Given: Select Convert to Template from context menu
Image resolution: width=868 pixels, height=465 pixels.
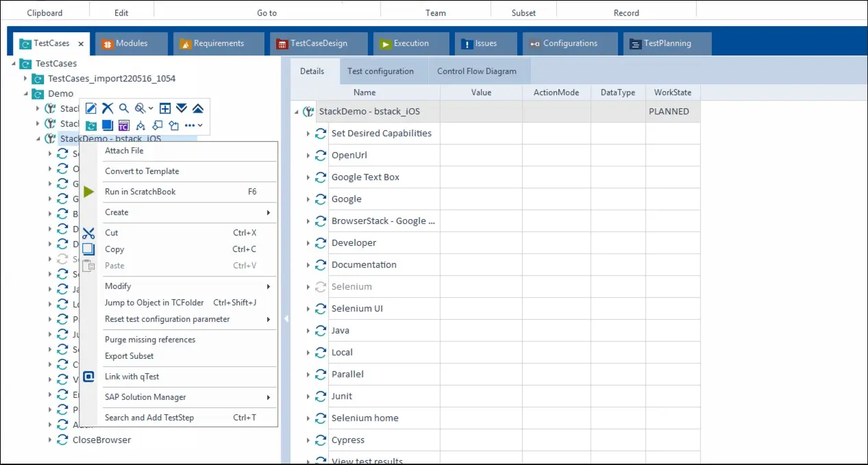Looking at the screenshot, I should click(142, 171).
